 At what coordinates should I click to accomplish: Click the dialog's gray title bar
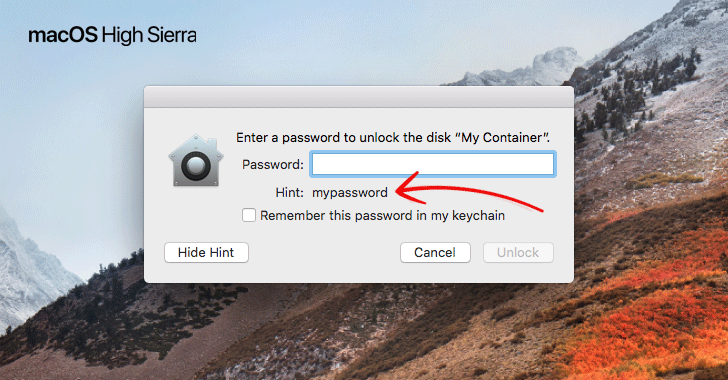click(x=358, y=97)
